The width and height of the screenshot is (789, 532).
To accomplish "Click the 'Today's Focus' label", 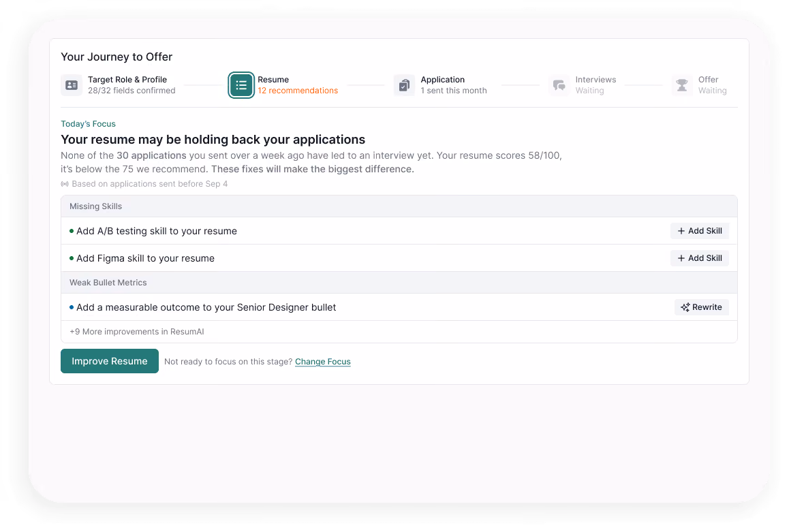I will point(88,124).
